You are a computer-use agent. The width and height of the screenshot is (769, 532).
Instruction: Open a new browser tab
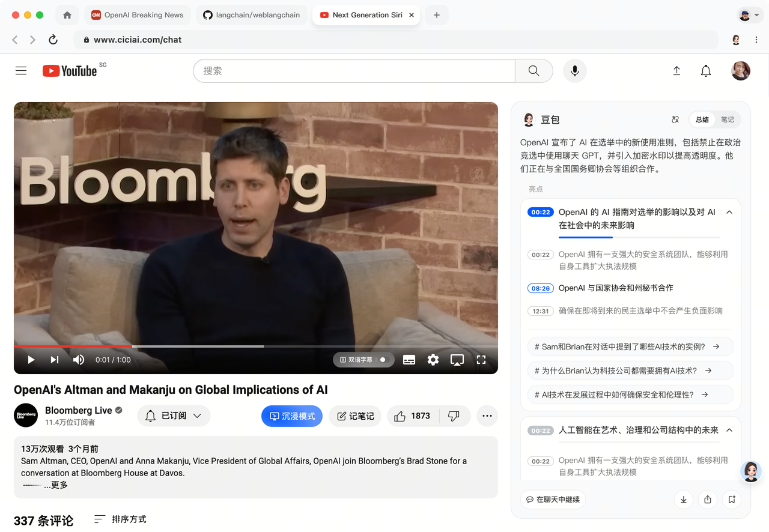[x=437, y=15]
